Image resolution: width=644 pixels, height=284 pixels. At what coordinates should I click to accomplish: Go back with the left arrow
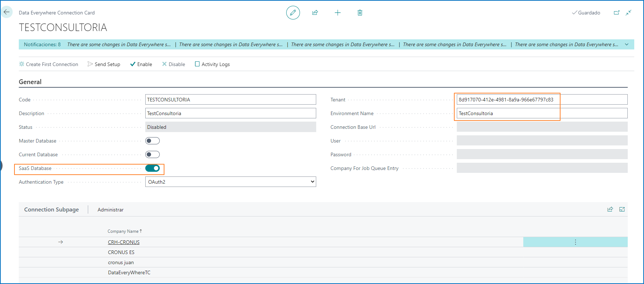[x=7, y=12]
